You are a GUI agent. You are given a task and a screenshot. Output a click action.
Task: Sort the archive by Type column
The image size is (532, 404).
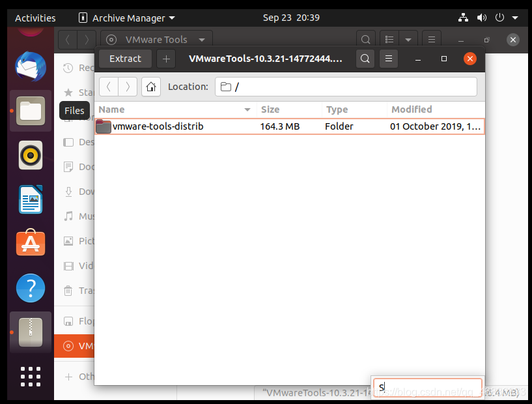tap(354, 109)
